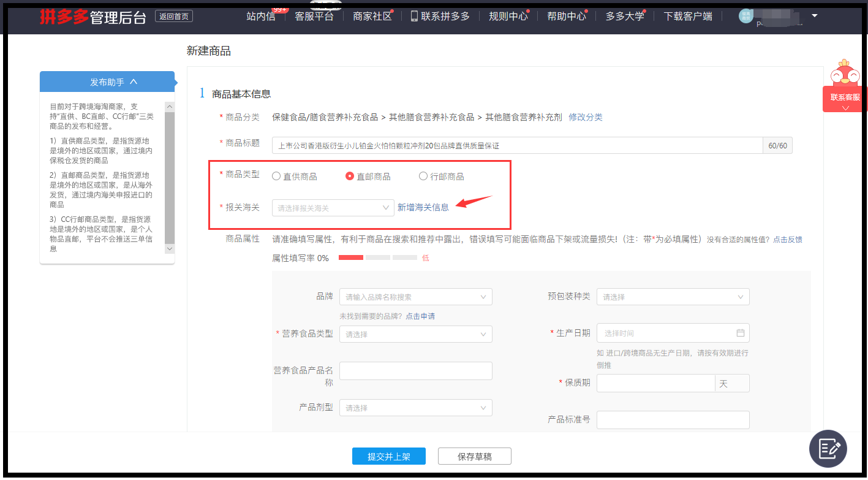Click the 天 unit label
868x480 pixels.
click(x=723, y=384)
